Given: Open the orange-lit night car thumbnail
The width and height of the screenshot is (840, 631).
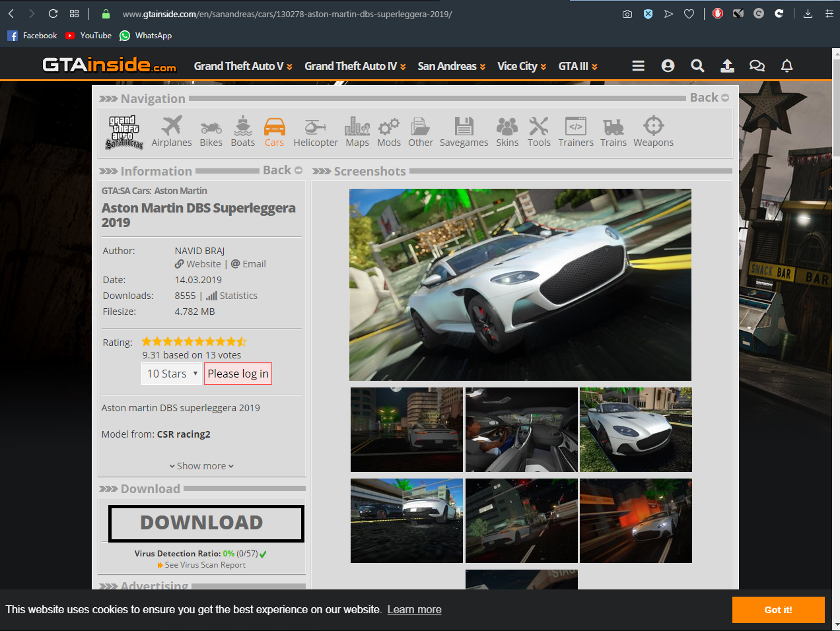Looking at the screenshot, I should (x=636, y=521).
